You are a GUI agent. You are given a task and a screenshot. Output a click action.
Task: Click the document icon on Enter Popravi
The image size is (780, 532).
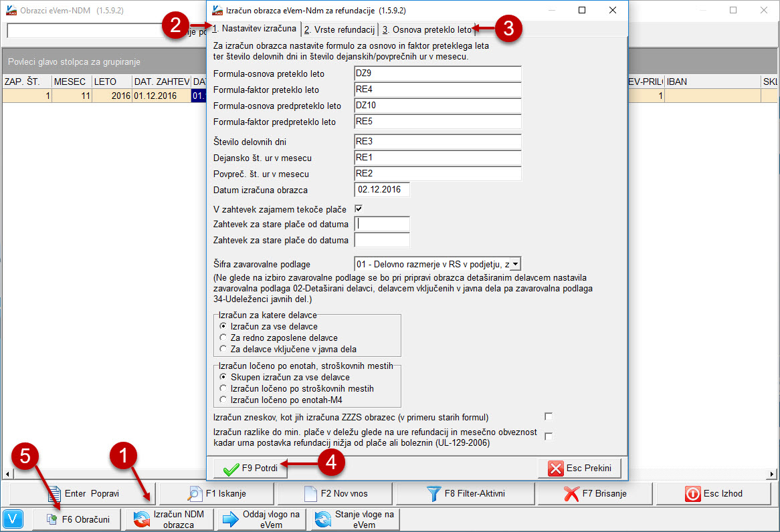54,494
